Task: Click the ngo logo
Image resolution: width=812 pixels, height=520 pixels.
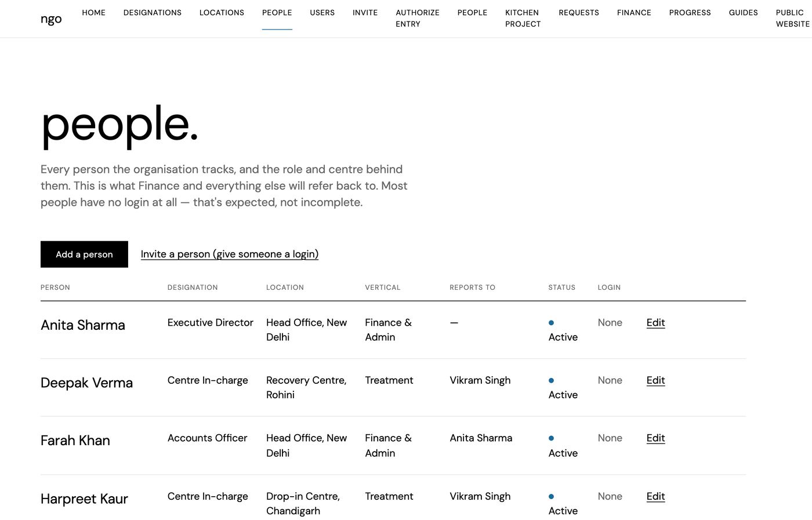Action: (x=51, y=19)
